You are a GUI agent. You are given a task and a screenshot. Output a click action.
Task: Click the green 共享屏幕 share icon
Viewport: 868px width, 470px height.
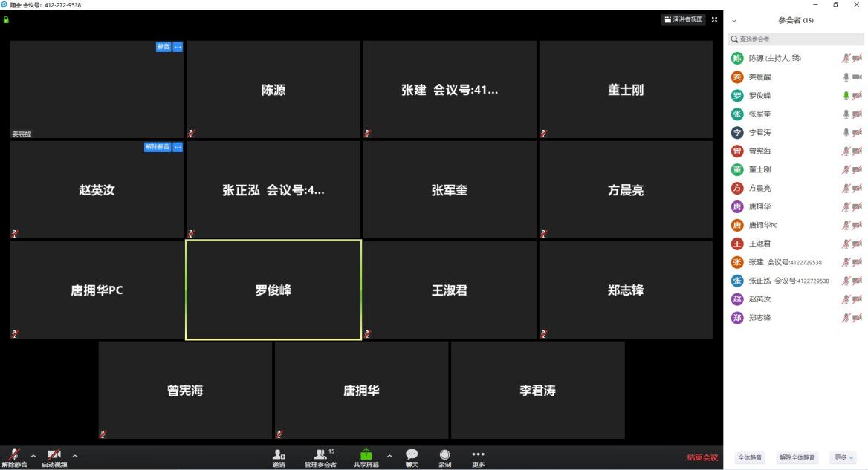pyautogui.click(x=366, y=454)
